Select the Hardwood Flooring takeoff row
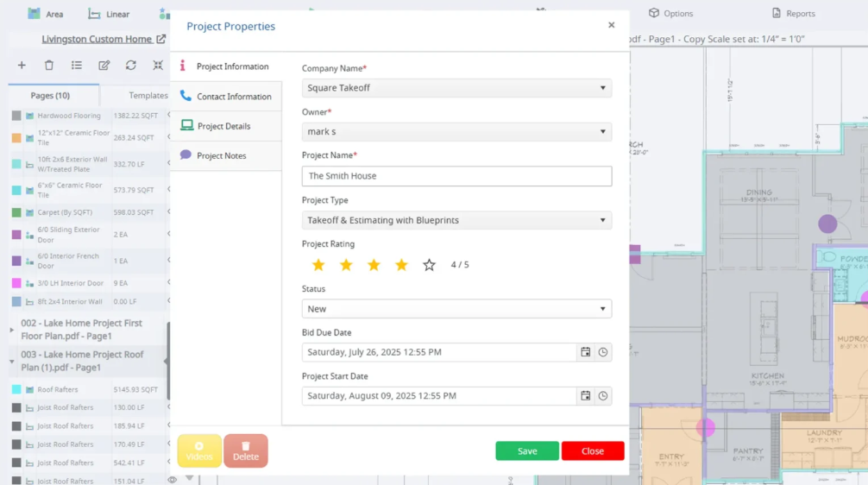This screenshot has width=868, height=485. coord(89,116)
